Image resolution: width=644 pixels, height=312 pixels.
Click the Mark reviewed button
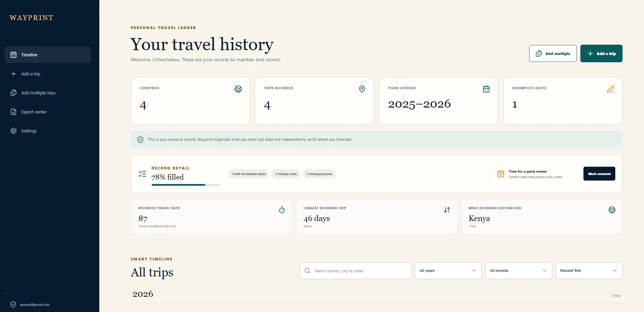tap(599, 174)
